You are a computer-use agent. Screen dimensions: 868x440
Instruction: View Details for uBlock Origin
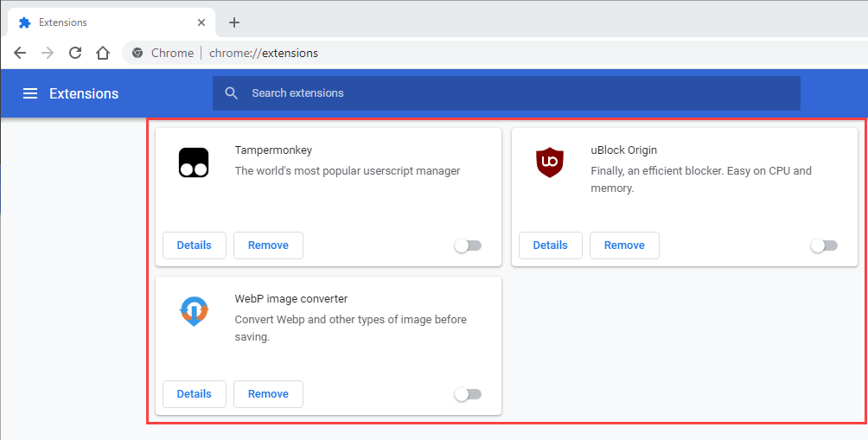[x=550, y=246]
